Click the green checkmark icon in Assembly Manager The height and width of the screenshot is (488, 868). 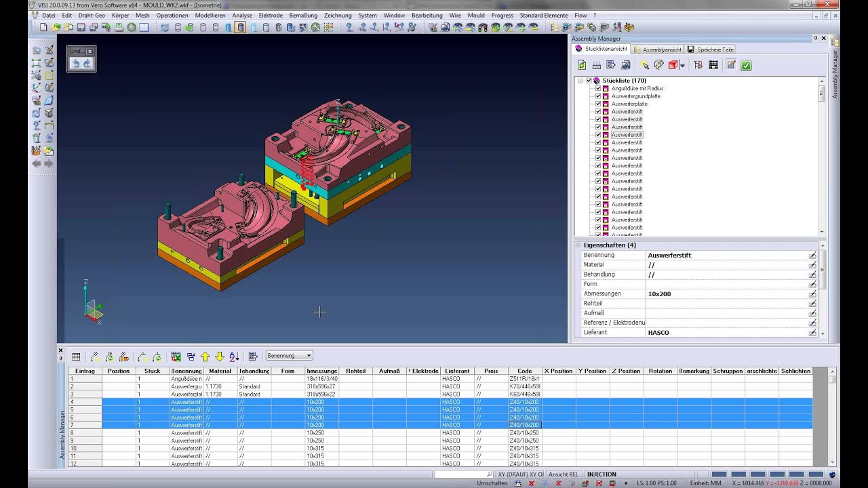[x=746, y=65]
